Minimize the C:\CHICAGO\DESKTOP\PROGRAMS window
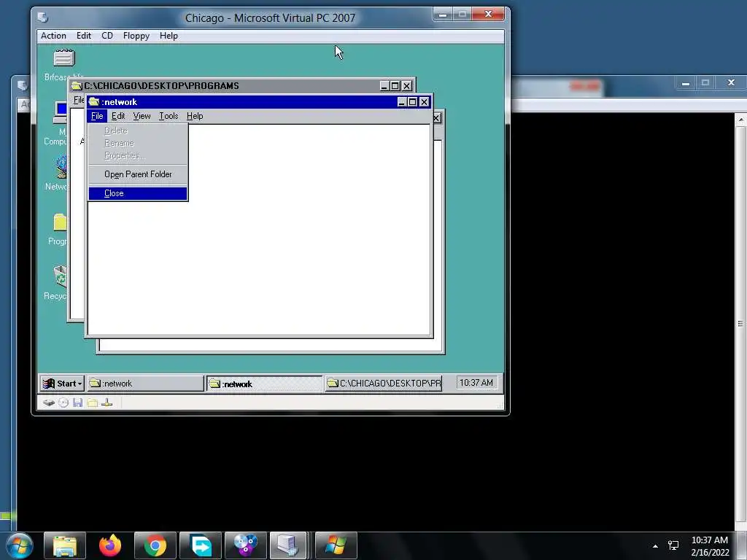Screen dimensions: 747x560 click(384, 86)
